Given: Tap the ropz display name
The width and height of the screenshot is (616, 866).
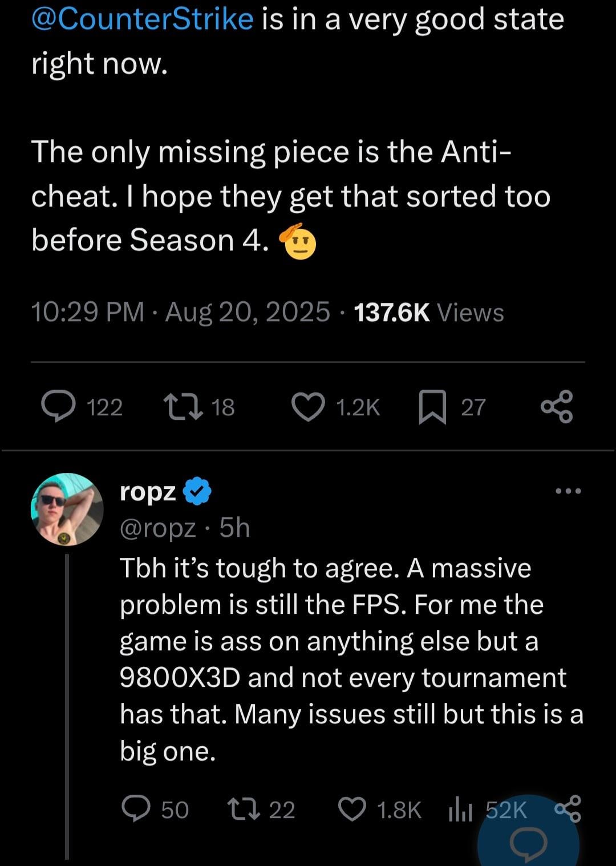Looking at the screenshot, I should (x=148, y=491).
